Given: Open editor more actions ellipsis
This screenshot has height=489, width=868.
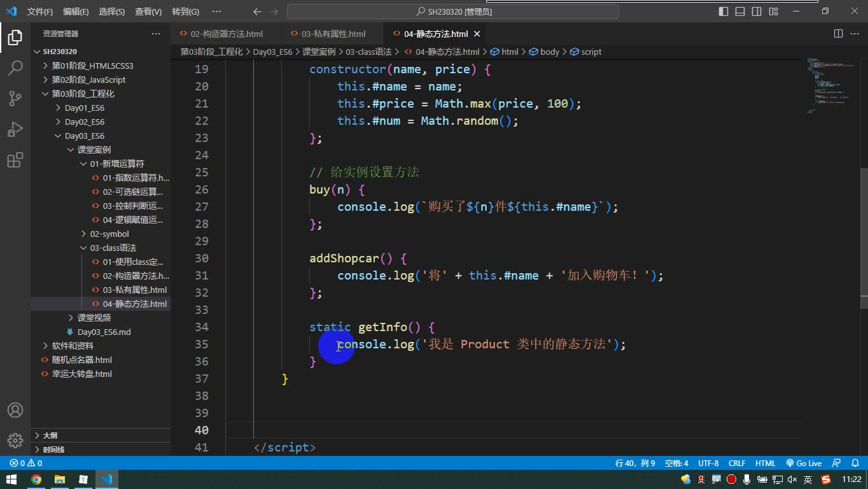Looking at the screenshot, I should pyautogui.click(x=855, y=34).
